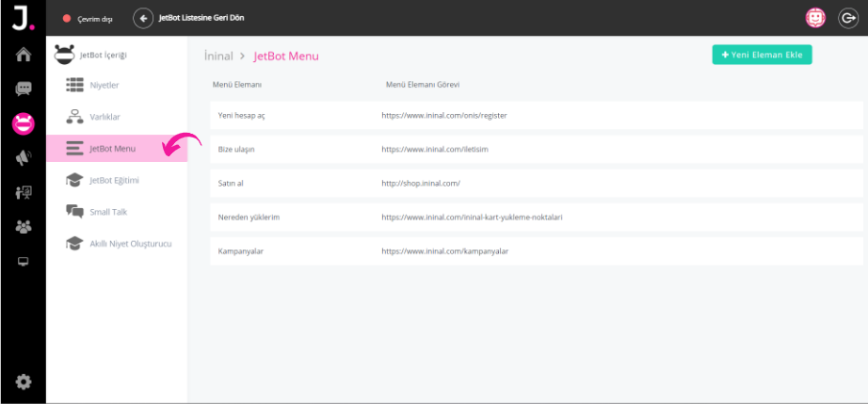The image size is (868, 404).
Task: Open training presenter icon in left rail
Action: pyautogui.click(x=24, y=193)
